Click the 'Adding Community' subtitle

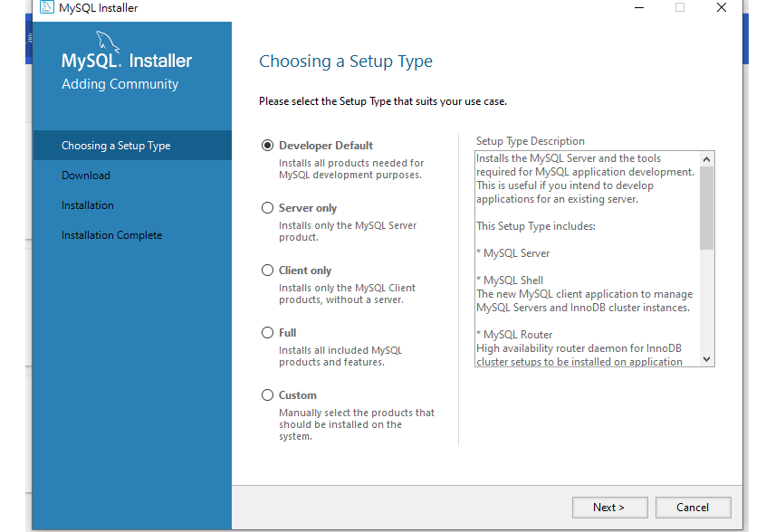tap(120, 84)
